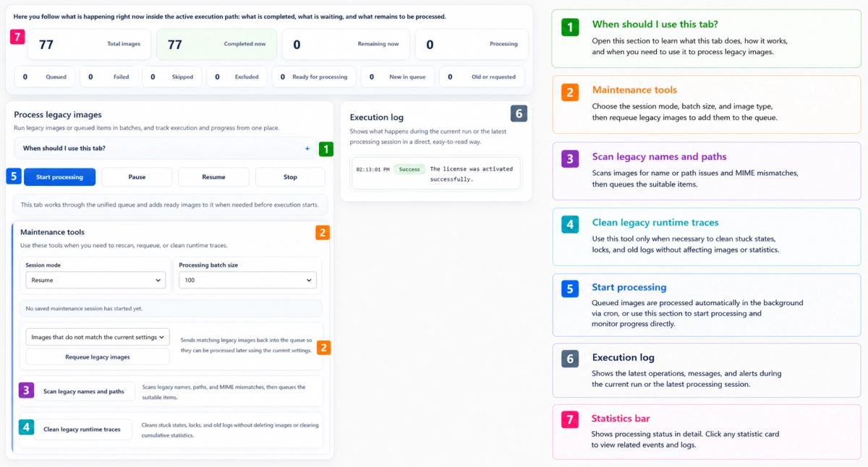
Task: Click the purple number 3 legend badge
Action: tap(570, 159)
